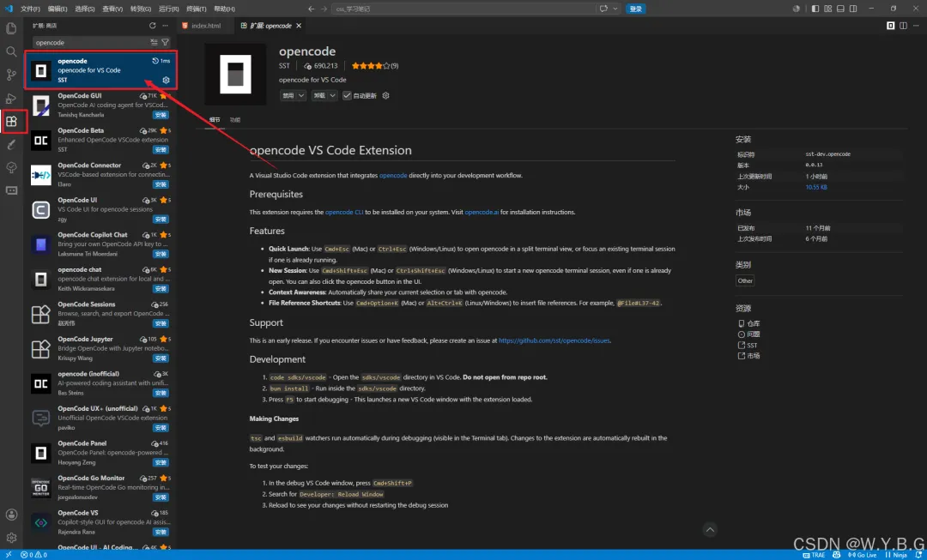
Task: Install the OpenCode Beta extension
Action: coord(161,149)
